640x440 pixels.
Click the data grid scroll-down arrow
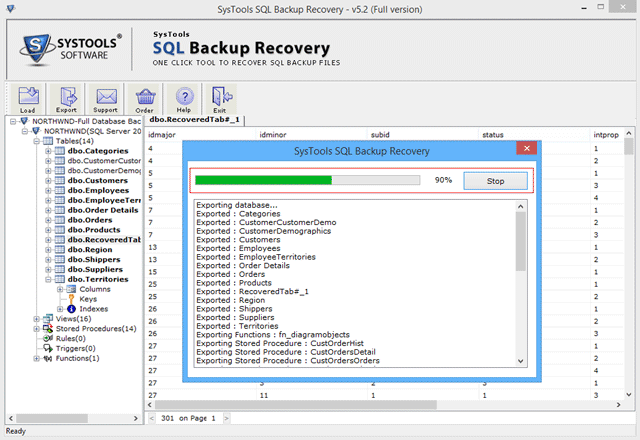point(629,394)
